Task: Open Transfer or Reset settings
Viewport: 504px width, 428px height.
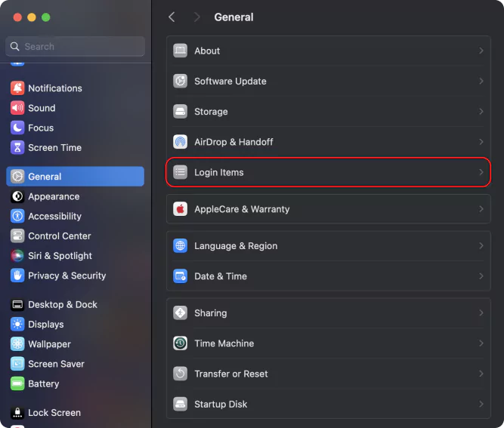Action: [328, 374]
